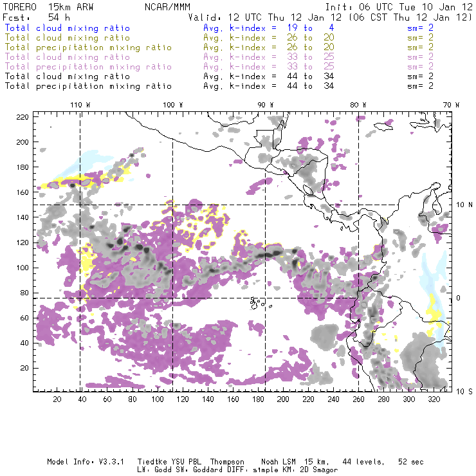Click the "TORERO 15km ARW" title text
Viewport: 476px width, 476px height.
tap(48, 7)
